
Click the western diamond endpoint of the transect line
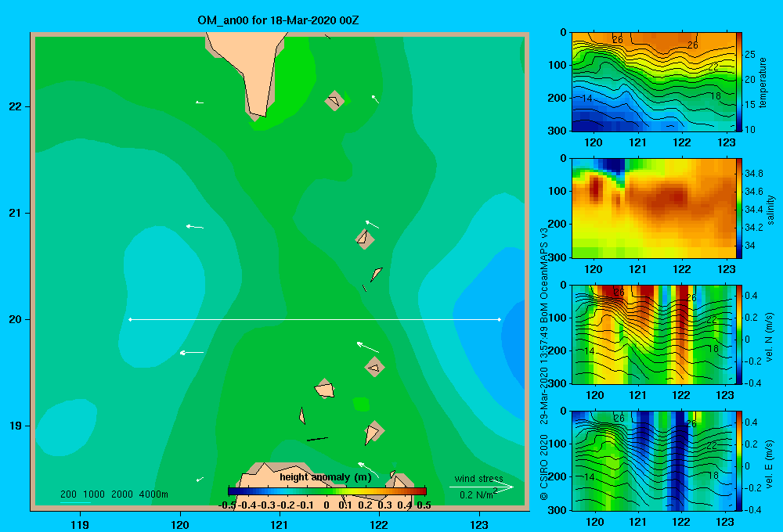[x=130, y=319]
